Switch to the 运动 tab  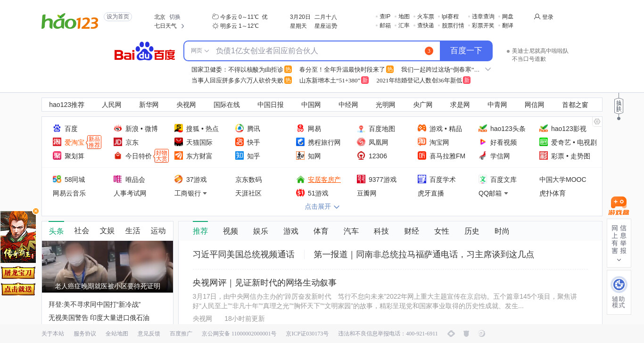pyautogui.click(x=158, y=231)
